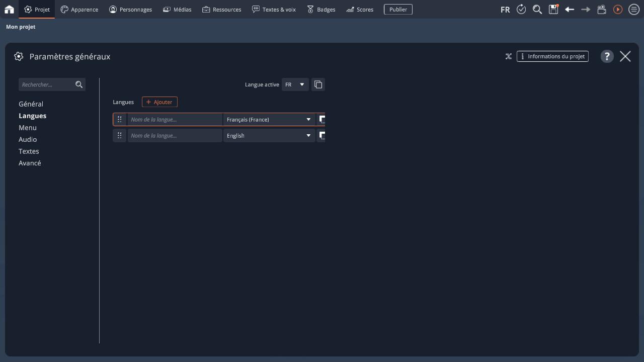The width and height of the screenshot is (644, 362).
Task: Open the Médias tab
Action: point(177,9)
